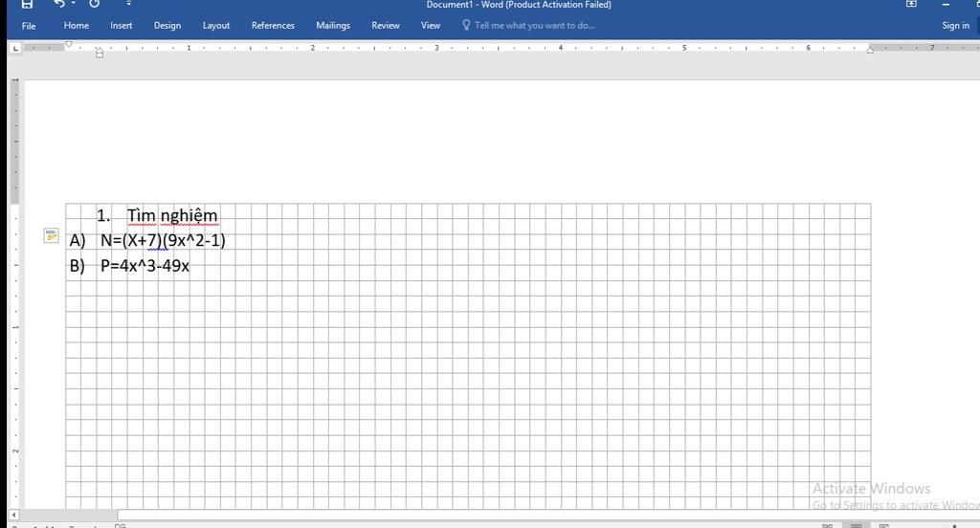Open the Customize Quick Access Toolbar dropdown

click(129, 4)
